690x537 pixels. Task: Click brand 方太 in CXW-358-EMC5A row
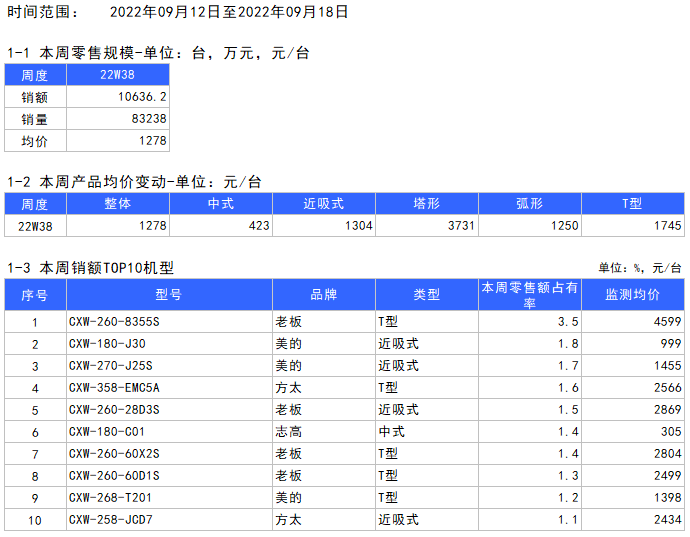289,388
